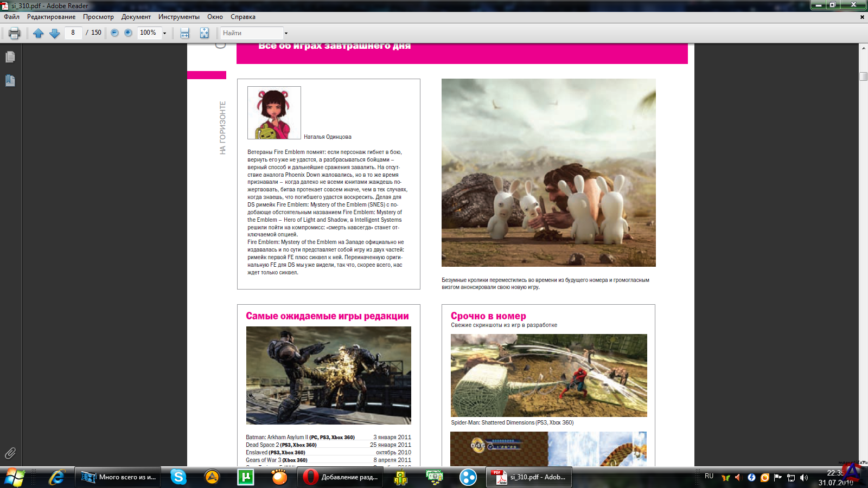Viewport: 868px width, 488px height.
Task: Go to the previous page with the up arrow
Action: click(x=38, y=33)
